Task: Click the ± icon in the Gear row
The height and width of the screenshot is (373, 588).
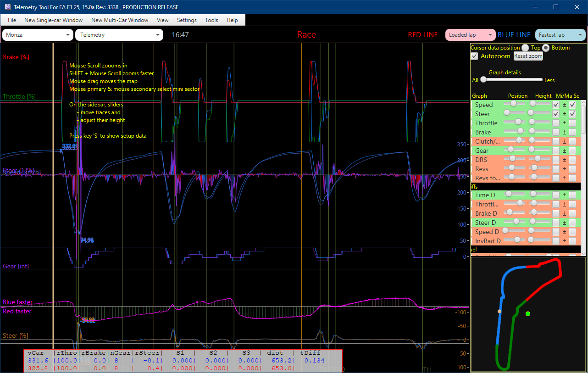Action: 565,150
